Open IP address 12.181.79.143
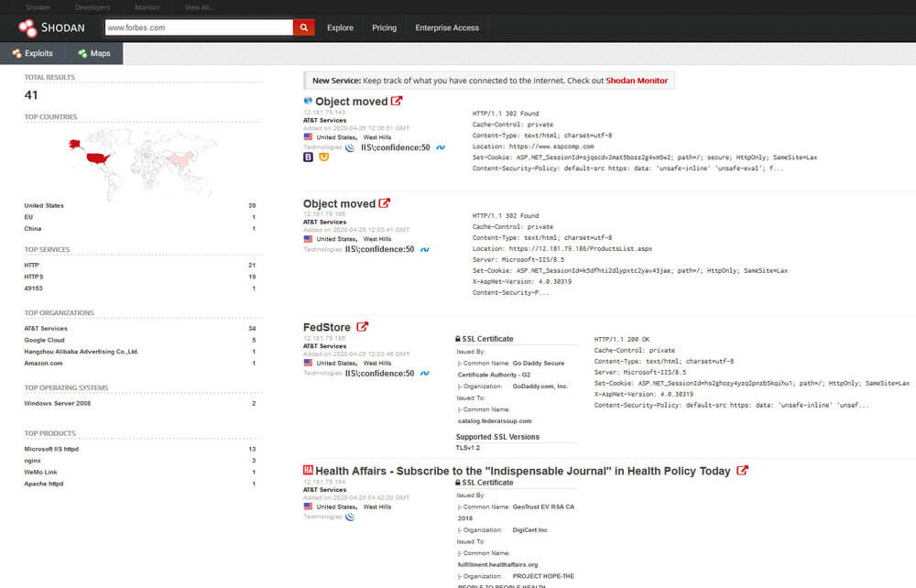The height and width of the screenshot is (588, 916). click(x=324, y=112)
